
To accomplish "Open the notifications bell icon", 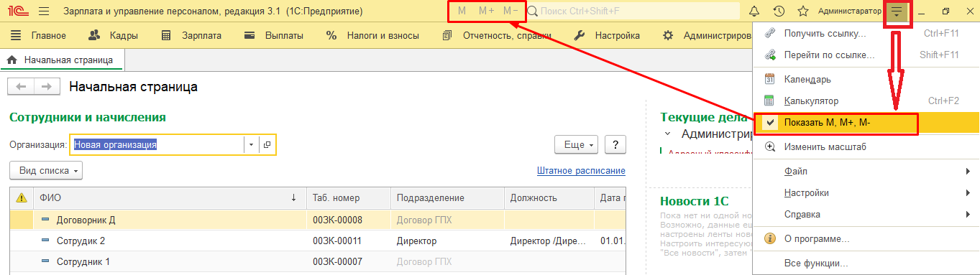I will 754,11.
